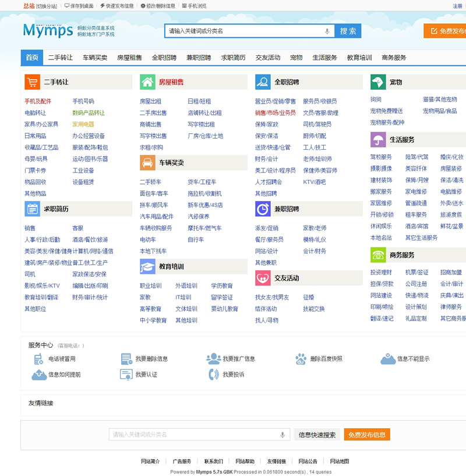Open 联系我们 in the footer

click(x=213, y=461)
